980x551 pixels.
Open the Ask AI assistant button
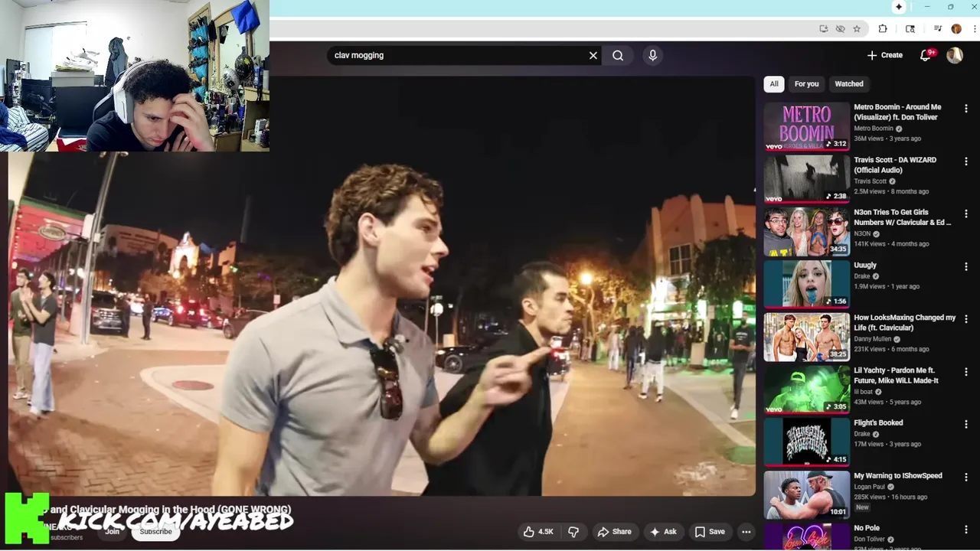[x=663, y=532]
